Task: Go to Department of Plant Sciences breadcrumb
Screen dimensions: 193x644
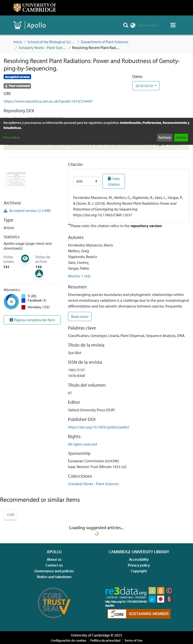Action: tap(104, 42)
